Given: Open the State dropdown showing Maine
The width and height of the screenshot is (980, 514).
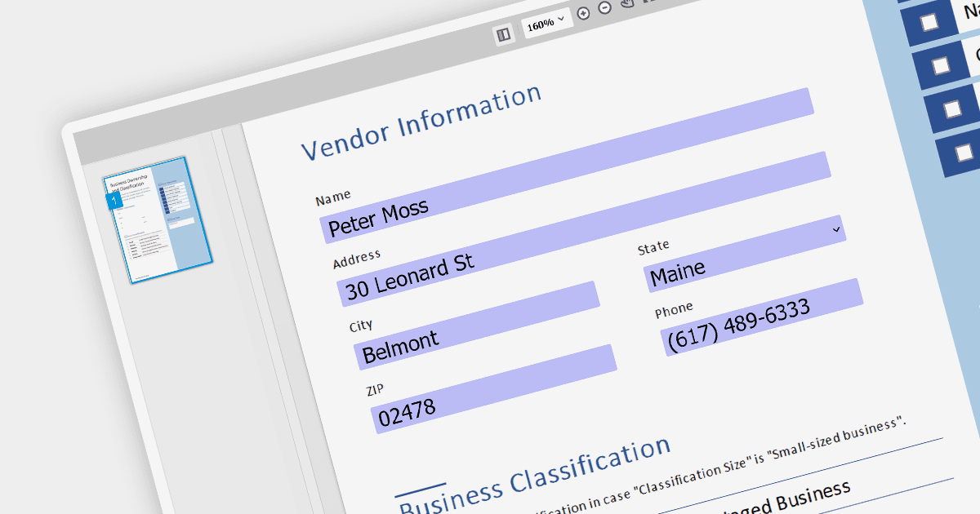Looking at the screenshot, I should [x=744, y=253].
